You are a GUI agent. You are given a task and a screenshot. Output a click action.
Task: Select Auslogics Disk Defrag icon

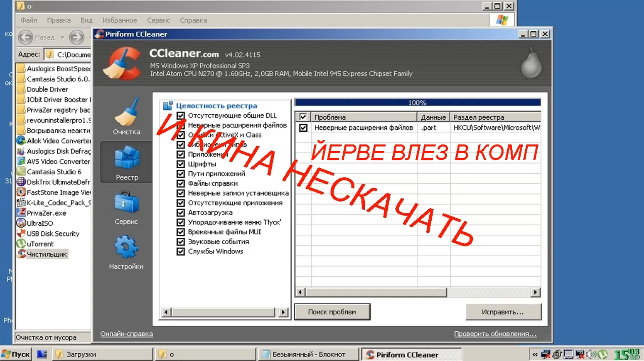click(21, 151)
